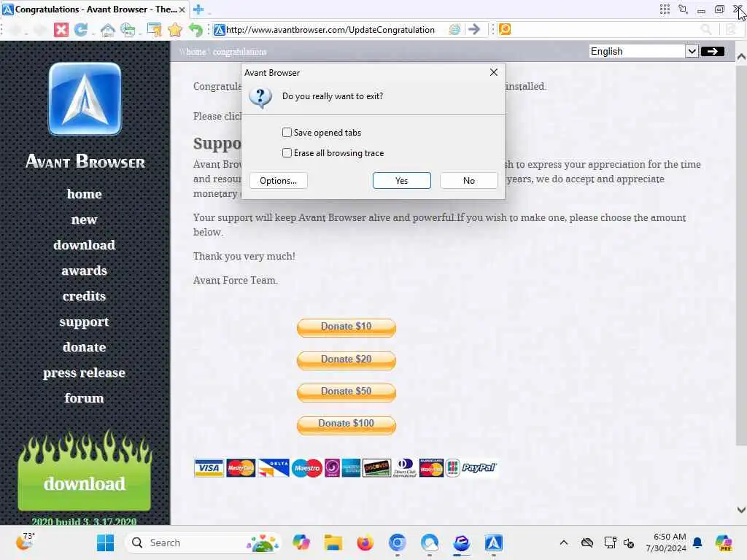Click the congratulations breadcrumb link
The width and height of the screenshot is (747, 560).
(239, 52)
